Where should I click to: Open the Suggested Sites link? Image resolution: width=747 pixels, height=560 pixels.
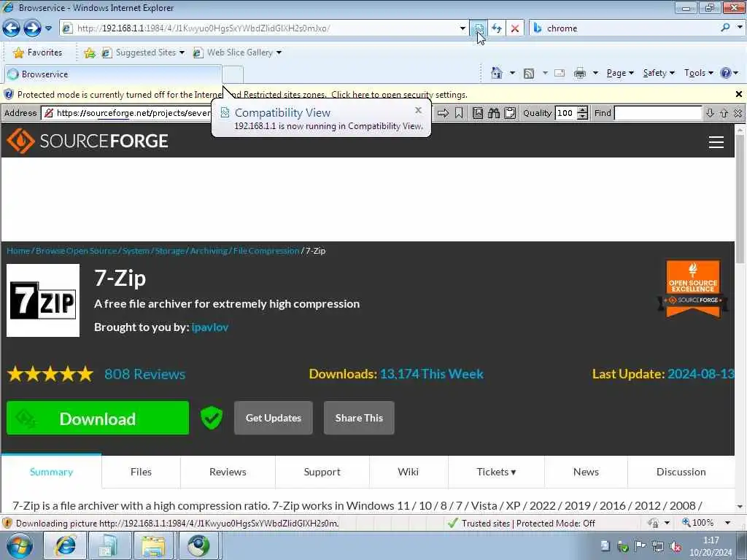point(143,52)
